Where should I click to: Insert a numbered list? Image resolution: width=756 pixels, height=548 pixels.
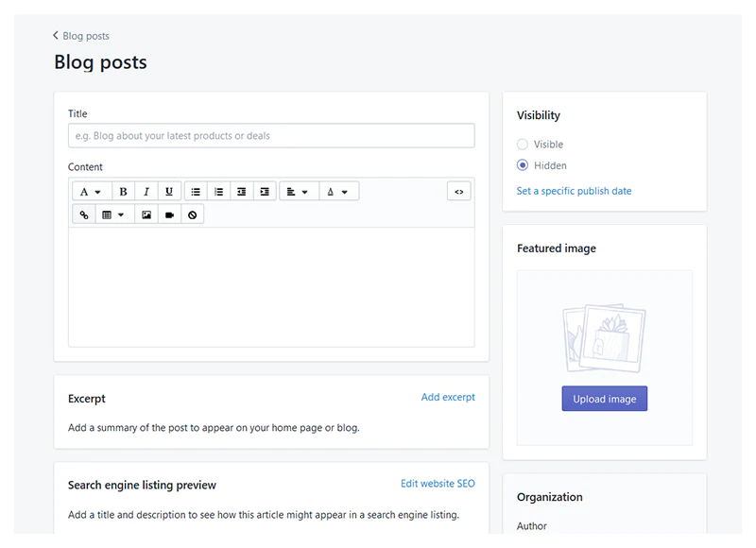coord(218,192)
